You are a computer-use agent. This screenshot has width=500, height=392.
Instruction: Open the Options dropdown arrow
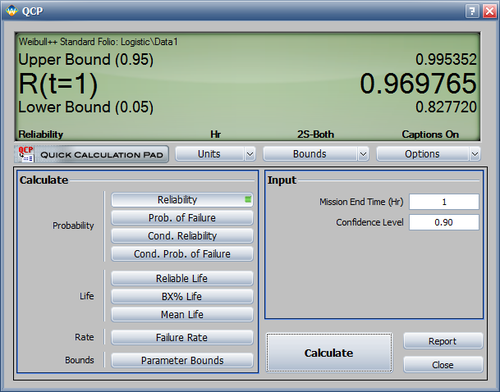click(x=475, y=154)
